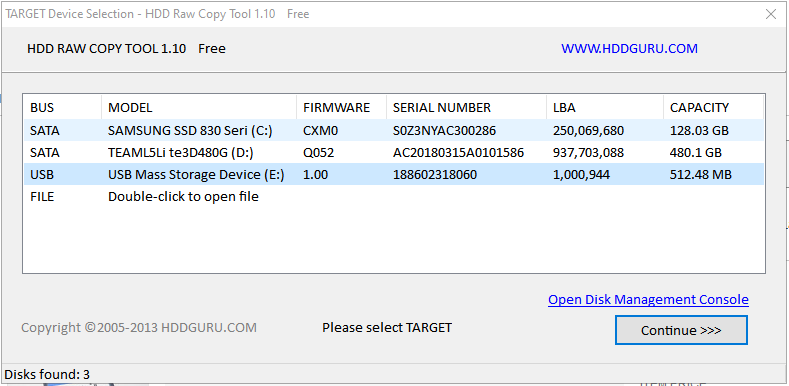Screen dimensions: 789x386
Task: Close the TARGET Device Selection window
Action: 770,14
